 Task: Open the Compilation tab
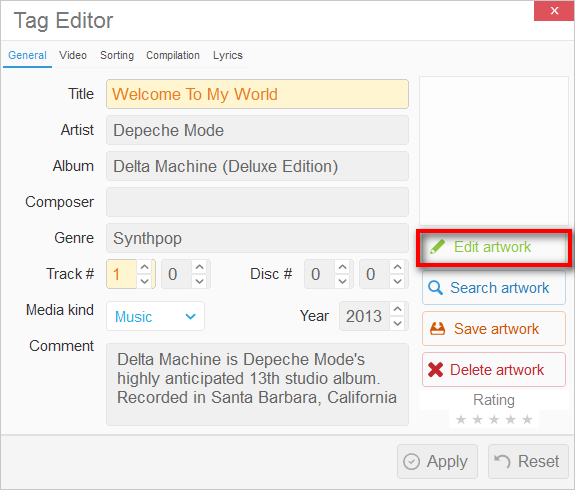[173, 55]
